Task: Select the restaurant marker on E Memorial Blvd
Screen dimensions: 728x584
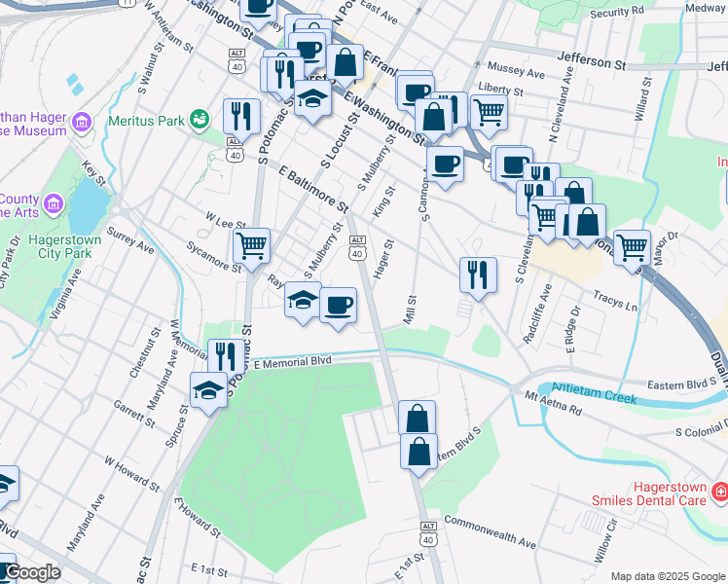Action: [x=226, y=357]
